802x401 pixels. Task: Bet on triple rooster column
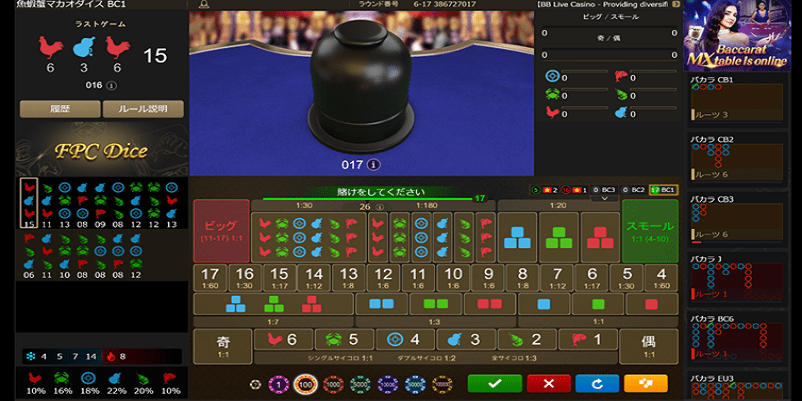[378, 237]
